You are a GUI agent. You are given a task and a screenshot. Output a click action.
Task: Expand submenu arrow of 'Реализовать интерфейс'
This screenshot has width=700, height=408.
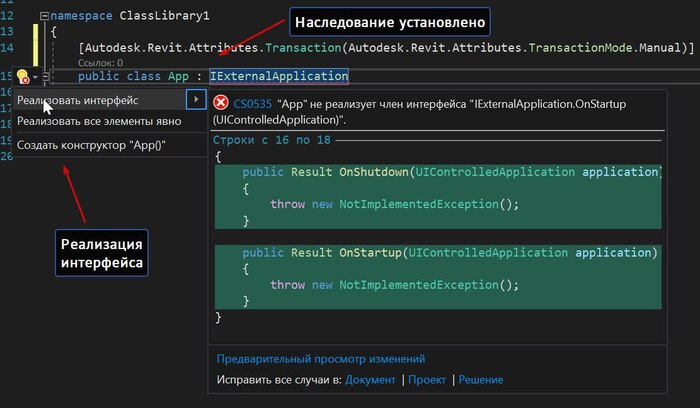[196, 100]
